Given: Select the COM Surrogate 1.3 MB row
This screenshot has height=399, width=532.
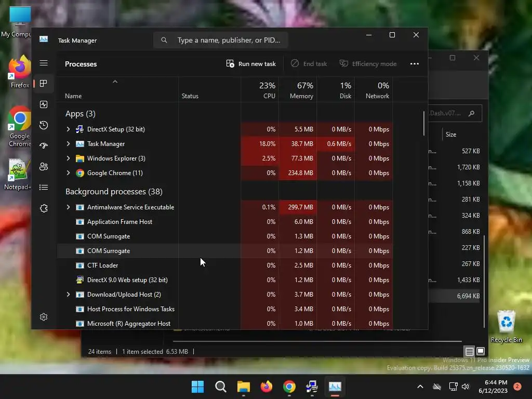Looking at the screenshot, I should 225,236.
